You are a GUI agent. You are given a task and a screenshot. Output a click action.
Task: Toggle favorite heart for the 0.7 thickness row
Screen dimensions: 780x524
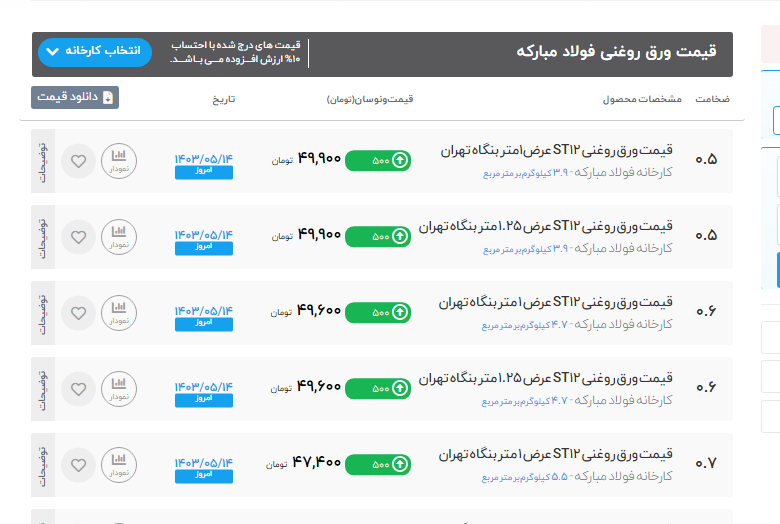[x=78, y=464]
